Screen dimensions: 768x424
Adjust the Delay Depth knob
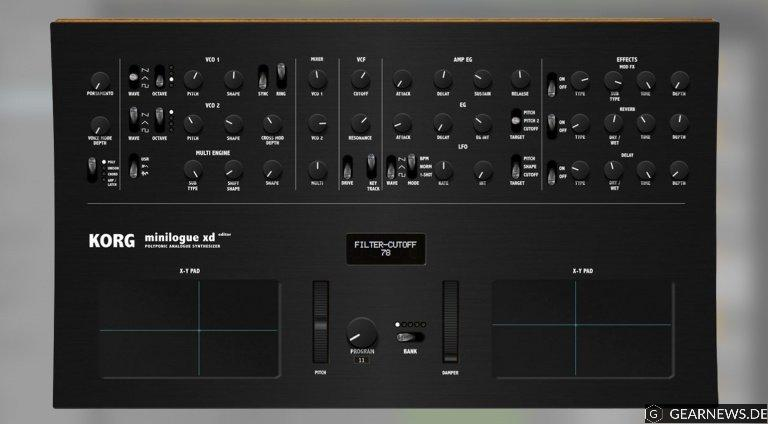click(x=679, y=170)
